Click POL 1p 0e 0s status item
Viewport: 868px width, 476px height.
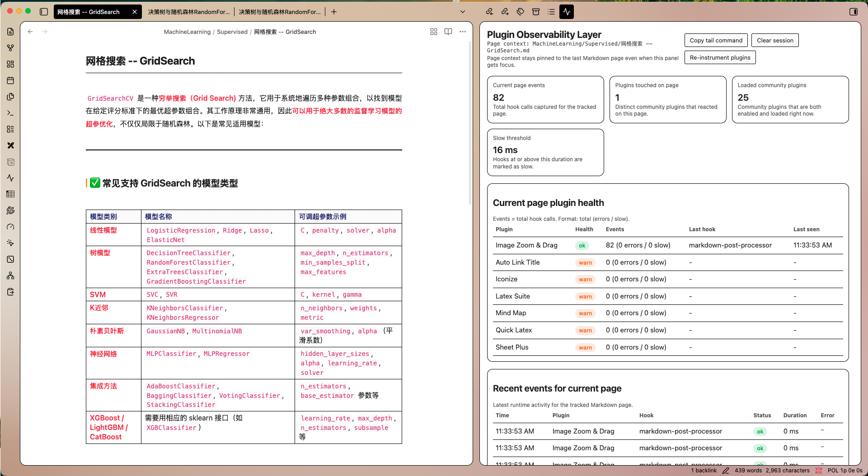click(x=845, y=471)
